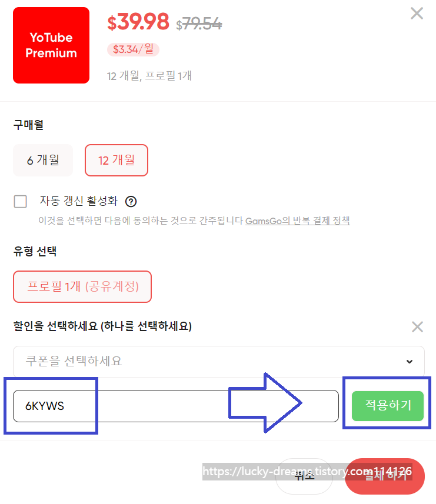This screenshot has width=436, height=504.
Task: Open the auto-renewal help question mark icon
Action: (x=131, y=202)
